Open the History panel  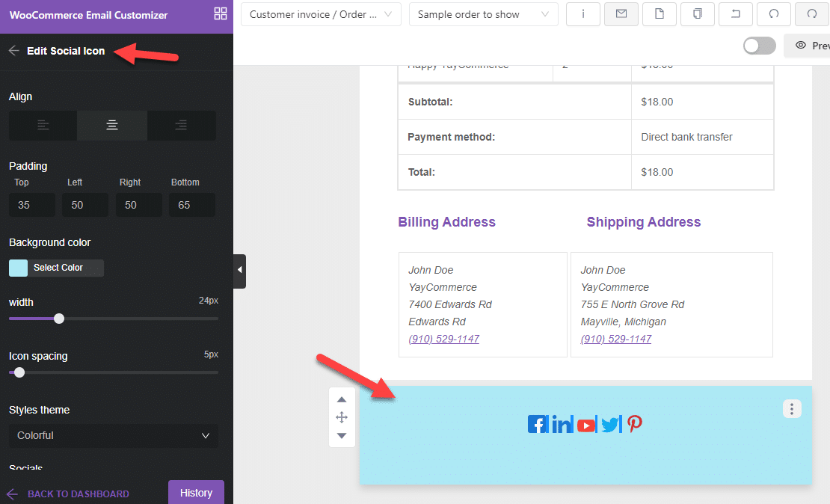(x=196, y=493)
